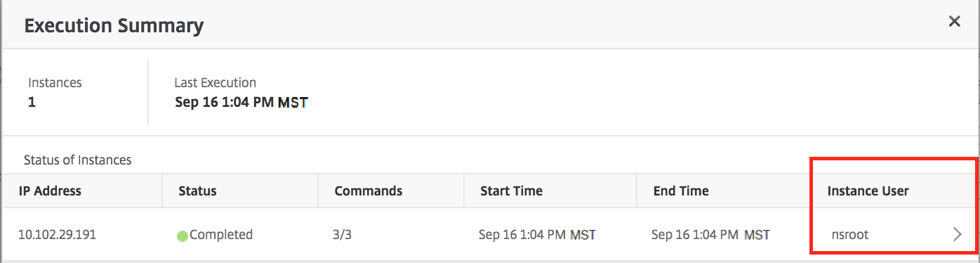The image size is (980, 263).
Task: Click the timestamp under Start Time column
Action: pyautogui.click(x=538, y=235)
